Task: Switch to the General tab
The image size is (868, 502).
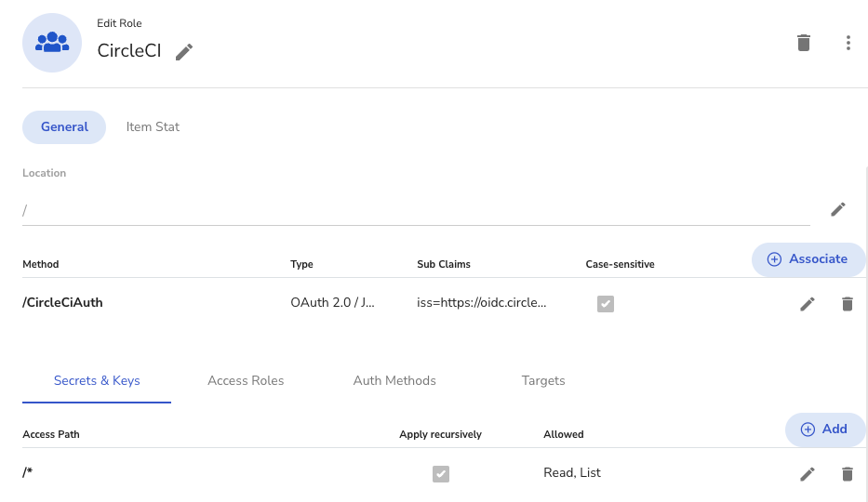Action: coord(64,127)
